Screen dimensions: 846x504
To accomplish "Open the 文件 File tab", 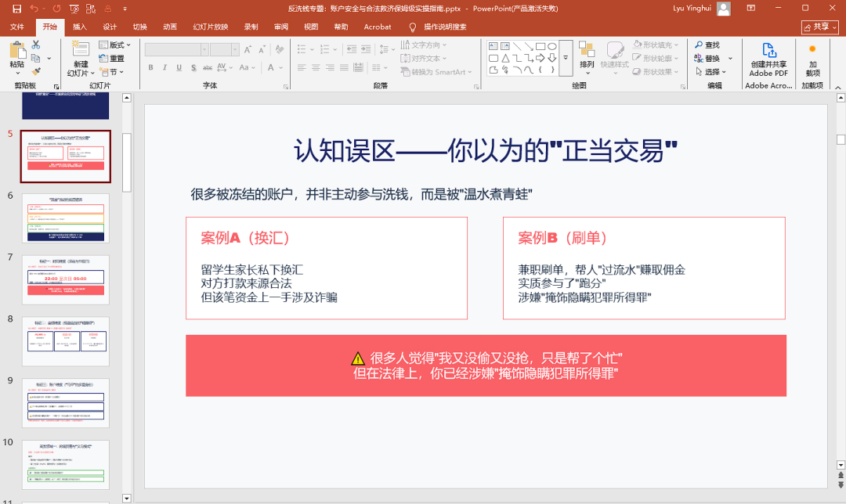I will click(17, 27).
